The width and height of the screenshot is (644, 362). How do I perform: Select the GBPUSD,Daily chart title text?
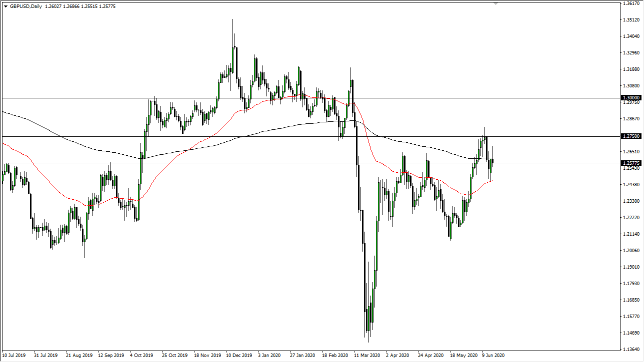pos(26,6)
